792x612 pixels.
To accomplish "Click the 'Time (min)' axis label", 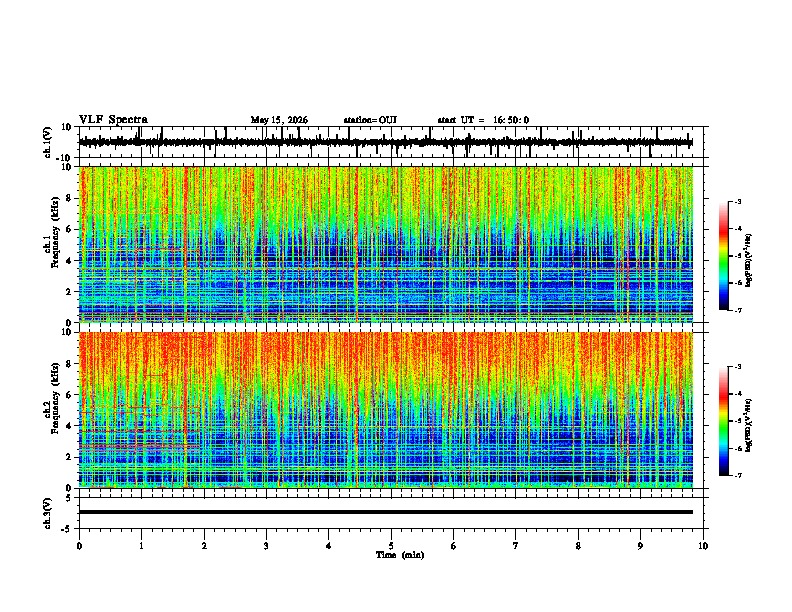I will tap(400, 555).
